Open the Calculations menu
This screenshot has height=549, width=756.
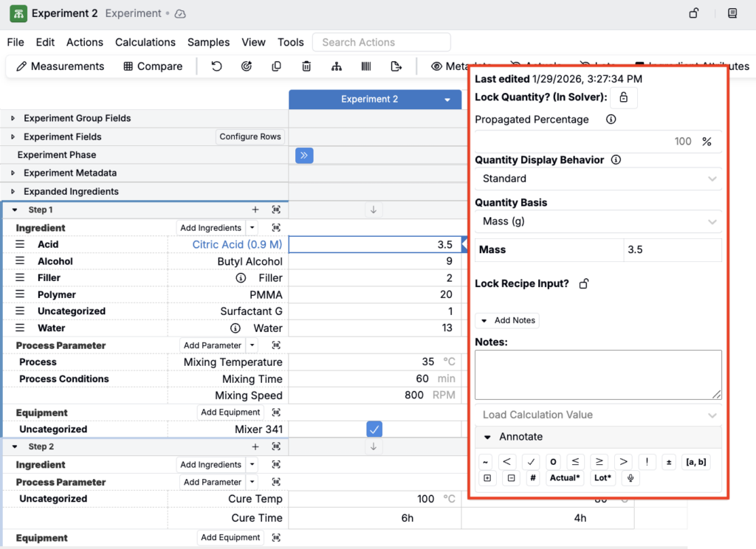point(145,42)
